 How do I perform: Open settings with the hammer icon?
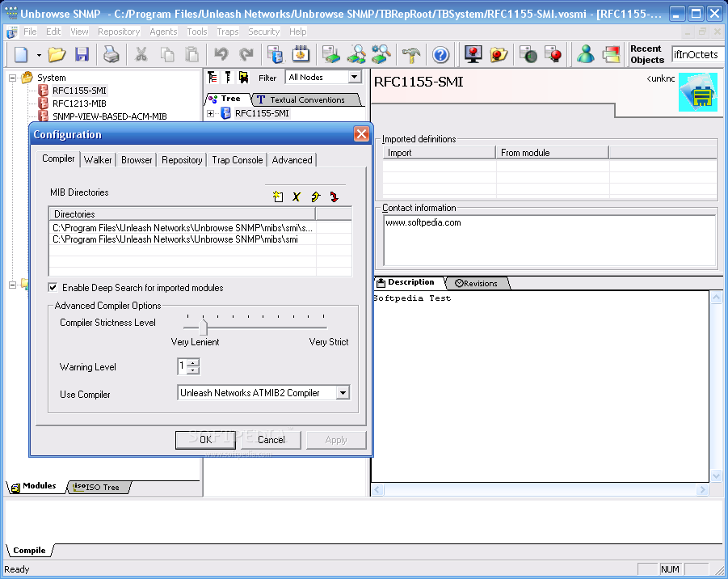(x=411, y=54)
